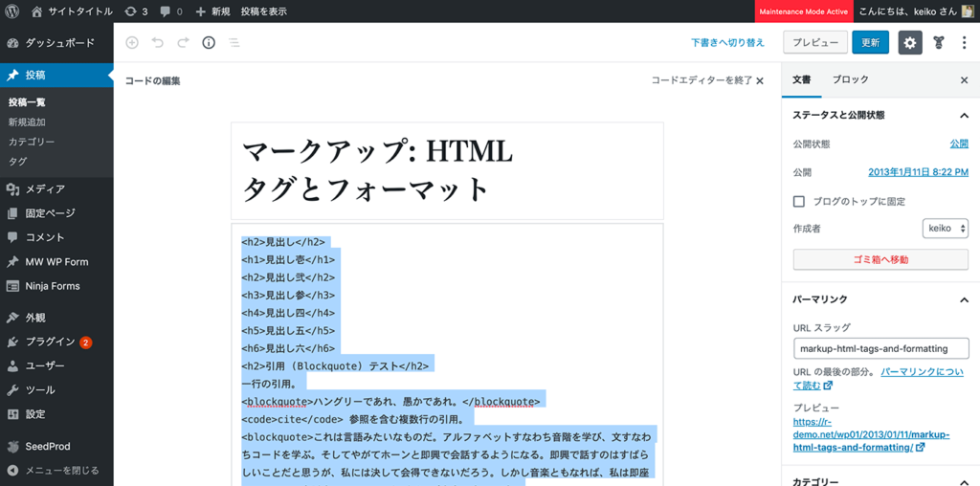980x486 pixels.
Task: Collapse menu with メニューを閉じる
Action: pyautogui.click(x=56, y=471)
